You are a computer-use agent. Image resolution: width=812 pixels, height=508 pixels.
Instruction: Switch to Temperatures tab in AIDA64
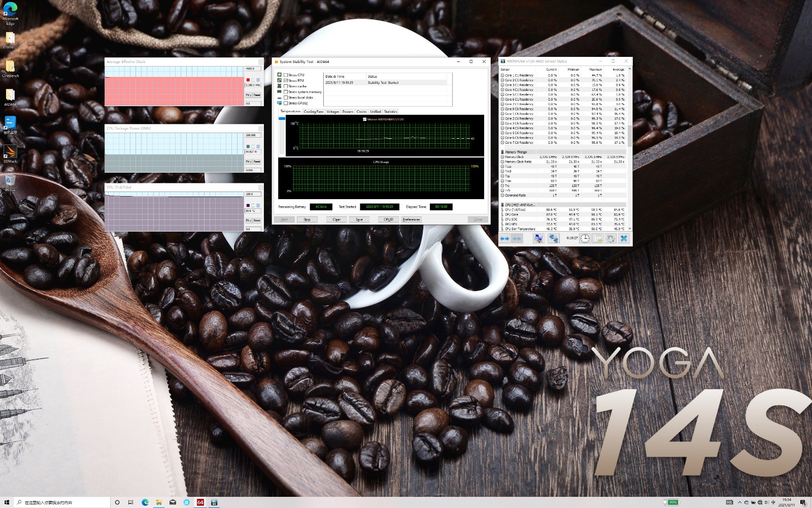[290, 111]
